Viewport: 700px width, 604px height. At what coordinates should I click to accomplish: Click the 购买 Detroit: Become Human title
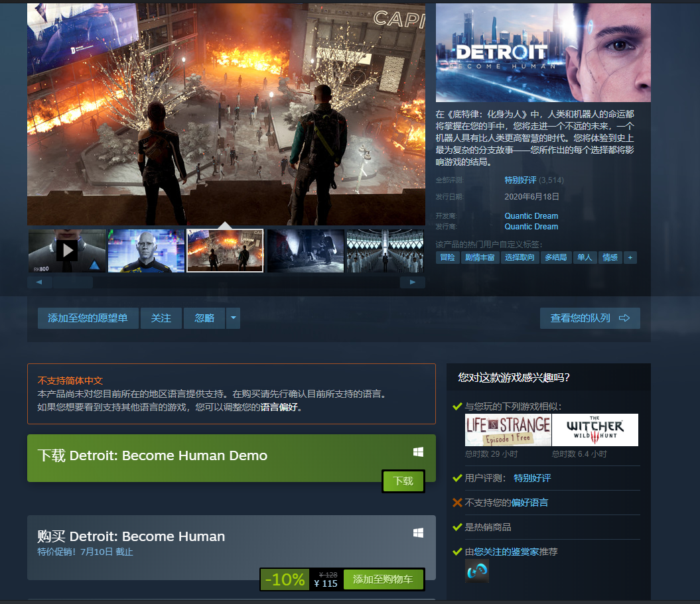coord(131,536)
